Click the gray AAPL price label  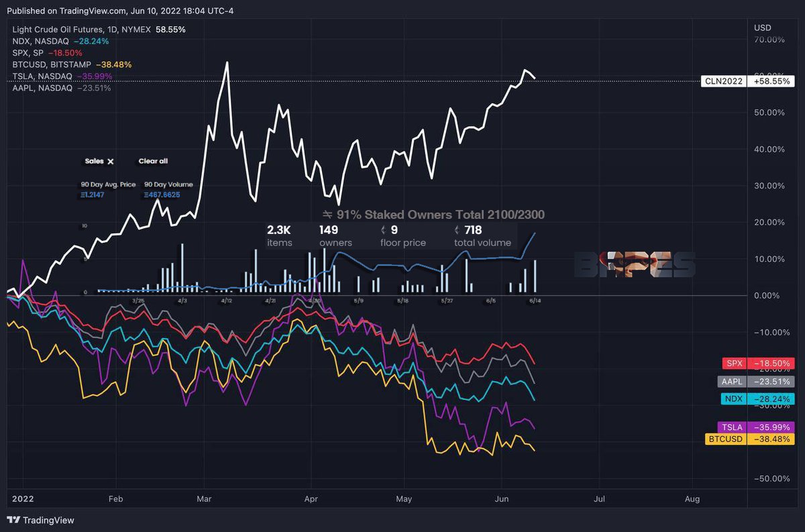click(755, 382)
